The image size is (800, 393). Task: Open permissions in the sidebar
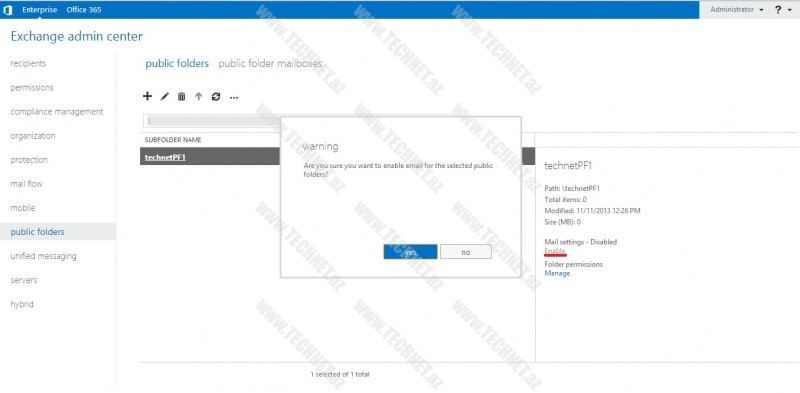click(32, 87)
